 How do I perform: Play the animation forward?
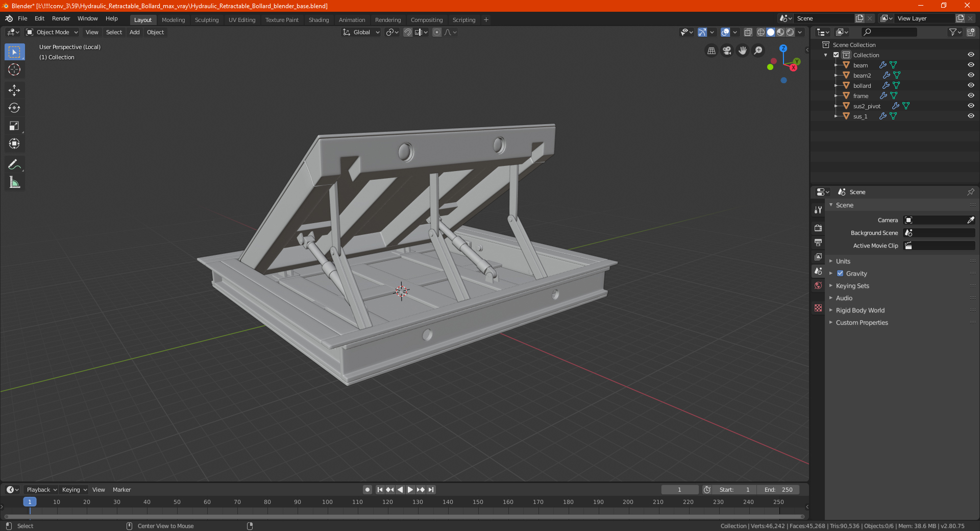[410, 490]
